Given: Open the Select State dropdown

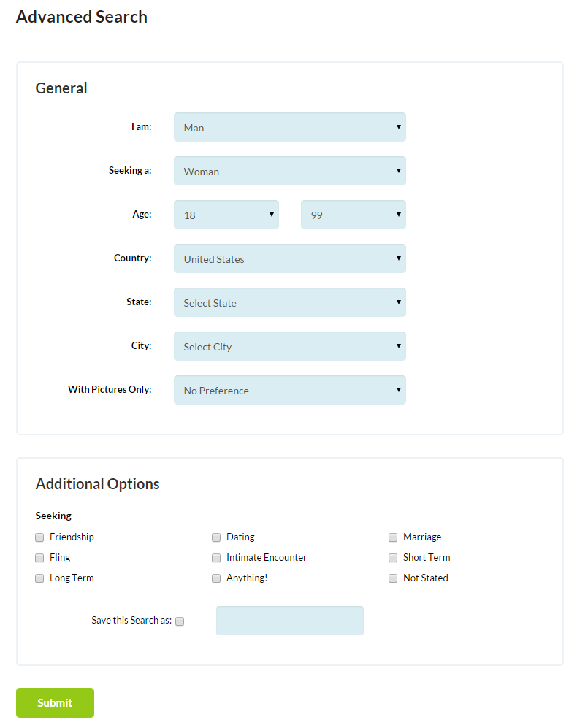Looking at the screenshot, I should (289, 302).
